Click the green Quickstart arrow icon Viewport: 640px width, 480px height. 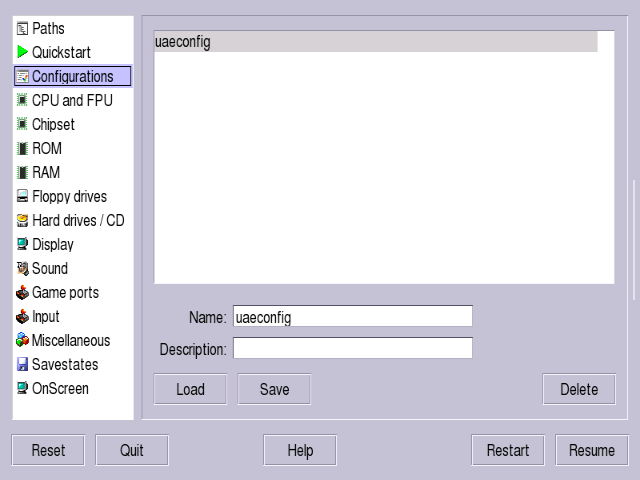pyautogui.click(x=22, y=52)
